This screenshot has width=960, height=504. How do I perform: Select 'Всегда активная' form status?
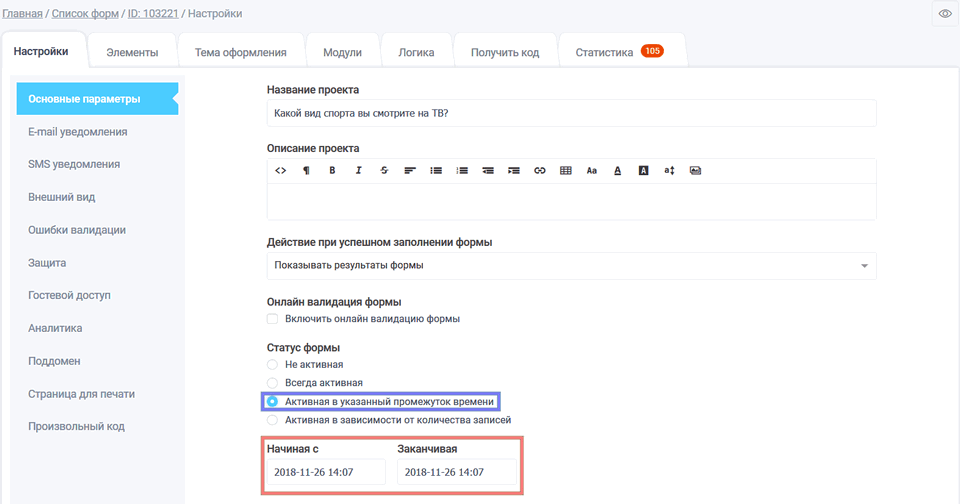pyautogui.click(x=272, y=383)
